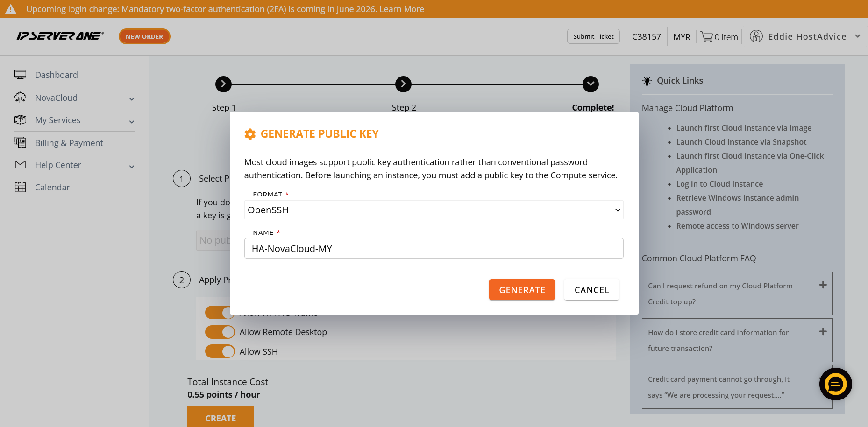Open Remote access to Windows server link

tap(737, 226)
